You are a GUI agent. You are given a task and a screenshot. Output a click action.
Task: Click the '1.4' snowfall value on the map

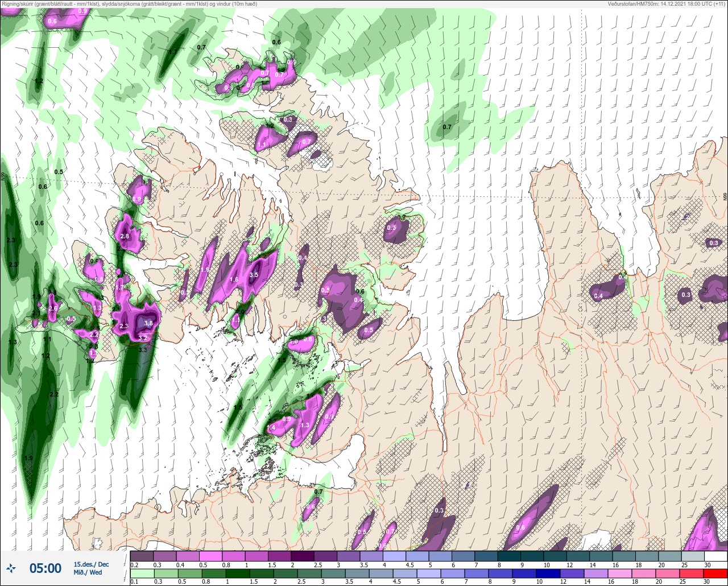pos(271,428)
